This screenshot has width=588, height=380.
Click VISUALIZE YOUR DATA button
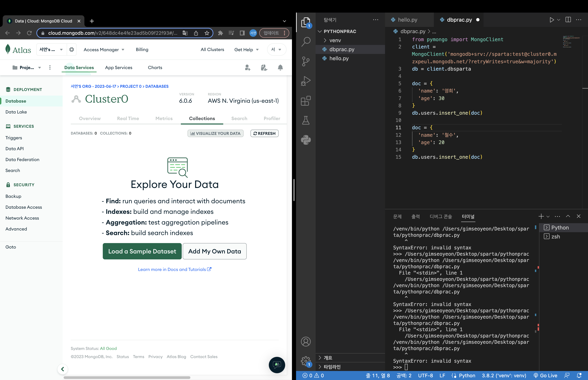(x=215, y=134)
